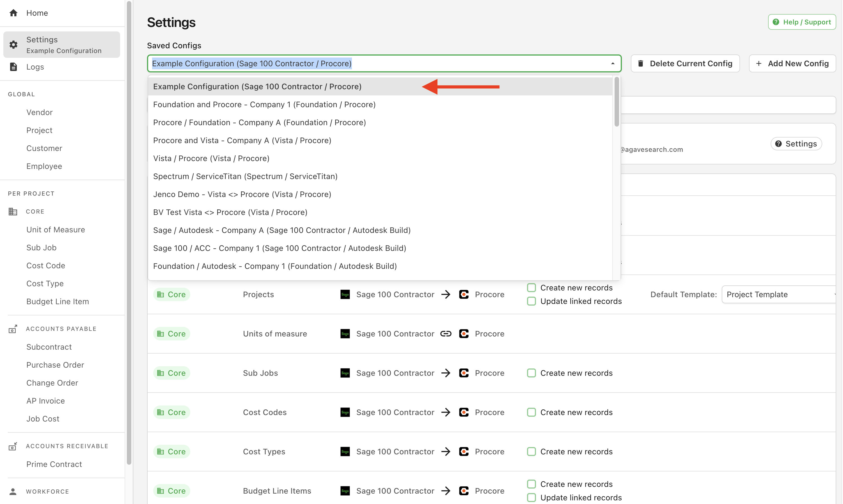Viewport: 843px width, 504px height.
Task: Collapse the Saved Configs dropdown arrow
Action: (613, 63)
